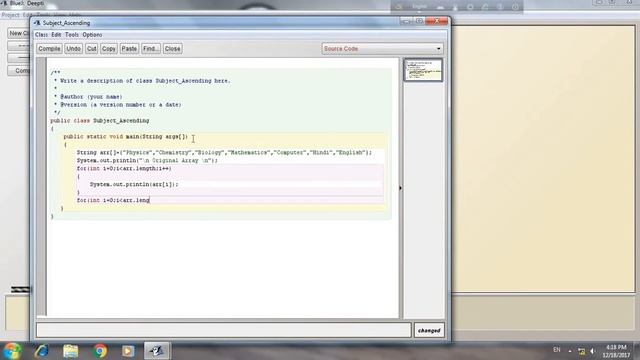Click the 'public static void main' line
Image resolution: width=640 pixels, height=360 pixels.
[126, 136]
